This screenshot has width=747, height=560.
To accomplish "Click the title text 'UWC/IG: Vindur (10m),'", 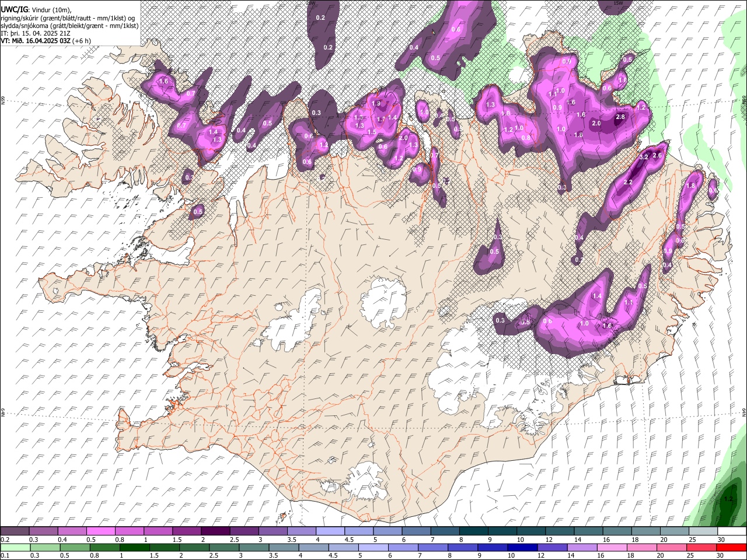I will 36,10.
